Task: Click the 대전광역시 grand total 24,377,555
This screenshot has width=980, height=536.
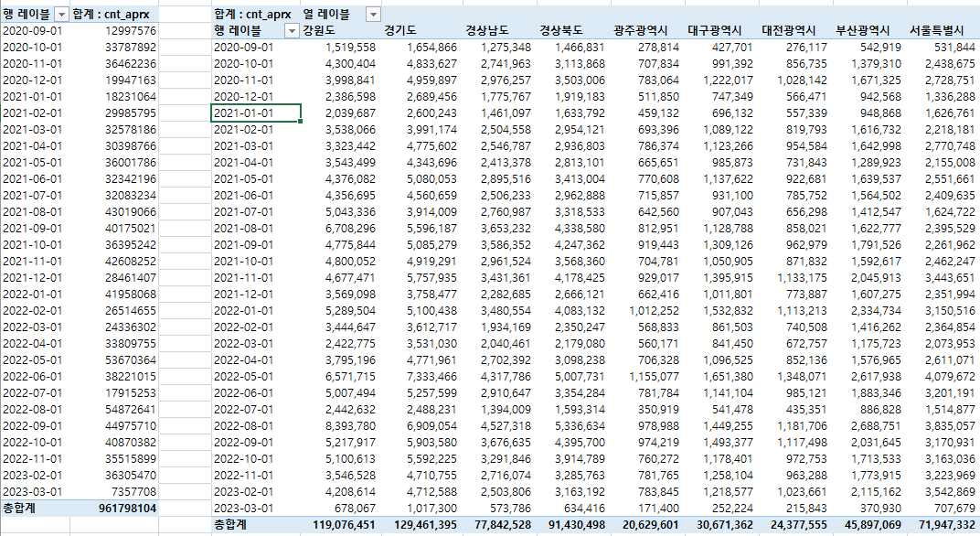Action: [x=799, y=525]
